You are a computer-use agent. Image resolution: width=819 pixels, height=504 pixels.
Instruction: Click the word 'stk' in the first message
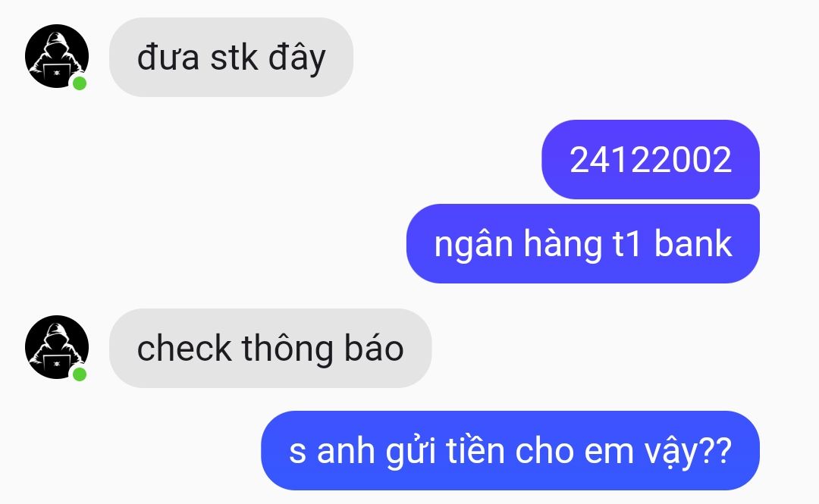[234, 57]
